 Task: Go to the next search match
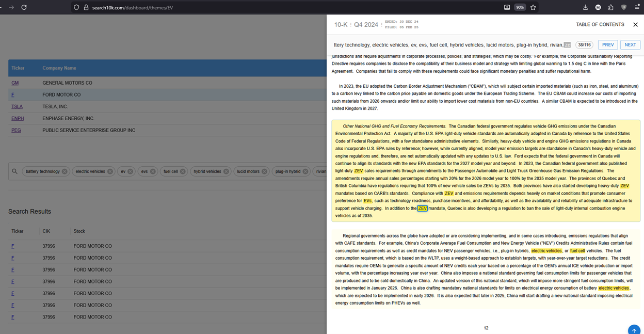pos(630,45)
